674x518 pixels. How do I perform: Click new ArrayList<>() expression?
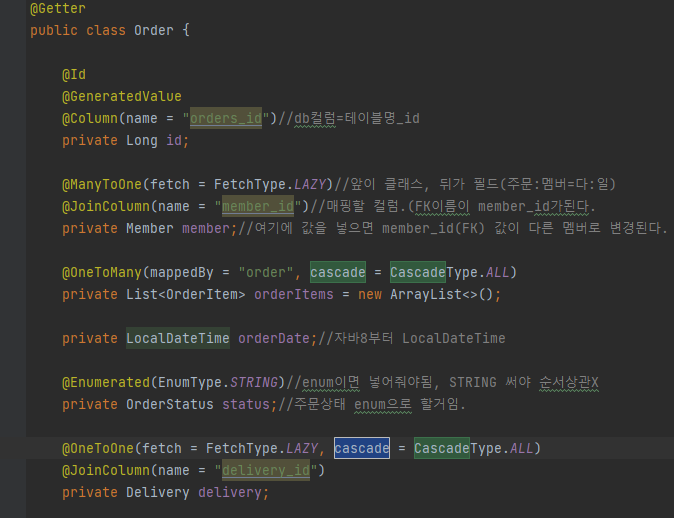[x=427, y=294]
